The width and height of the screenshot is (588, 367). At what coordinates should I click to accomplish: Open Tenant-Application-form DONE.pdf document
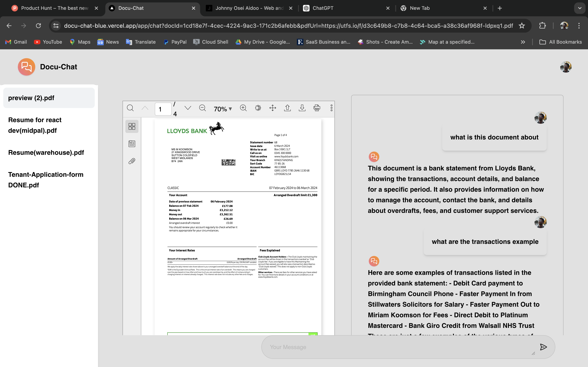tap(46, 180)
